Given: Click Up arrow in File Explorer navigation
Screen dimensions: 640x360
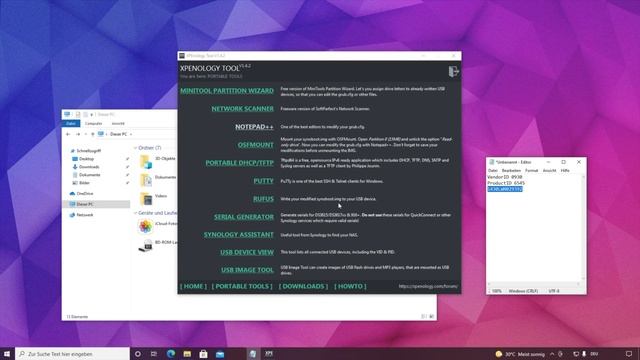Looking at the screenshot, I should tap(93, 134).
